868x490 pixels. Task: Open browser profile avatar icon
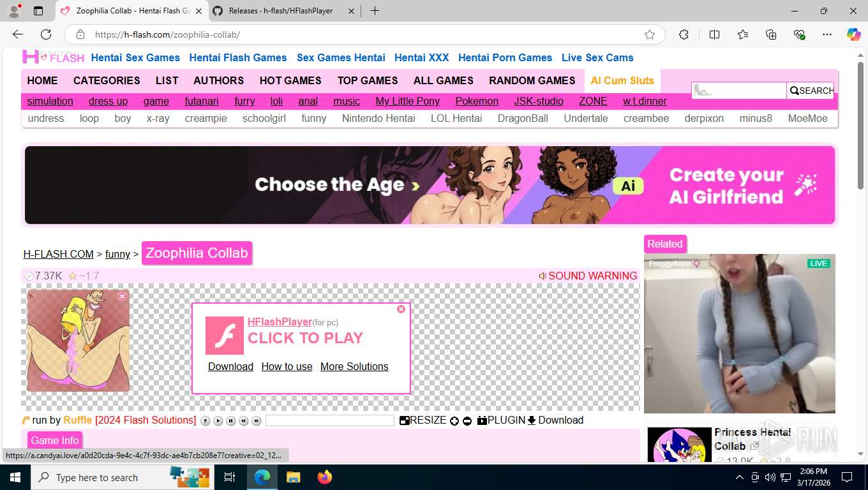coord(14,11)
